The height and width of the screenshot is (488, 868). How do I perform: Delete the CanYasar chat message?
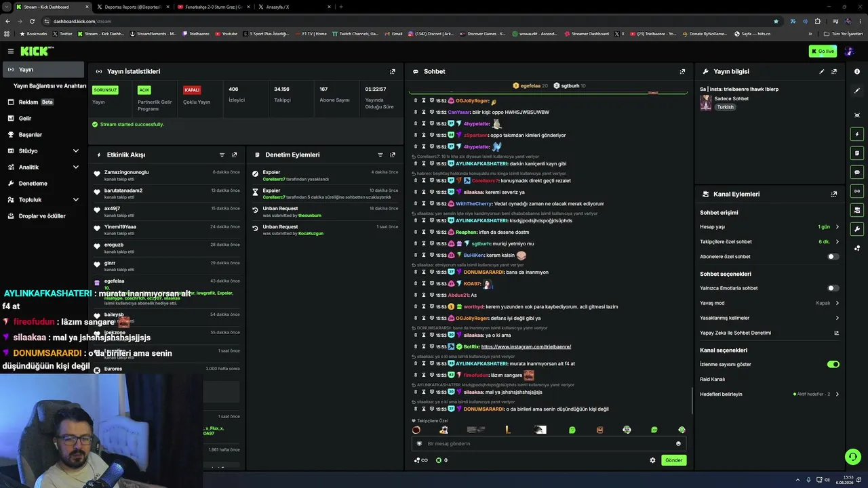[416, 112]
